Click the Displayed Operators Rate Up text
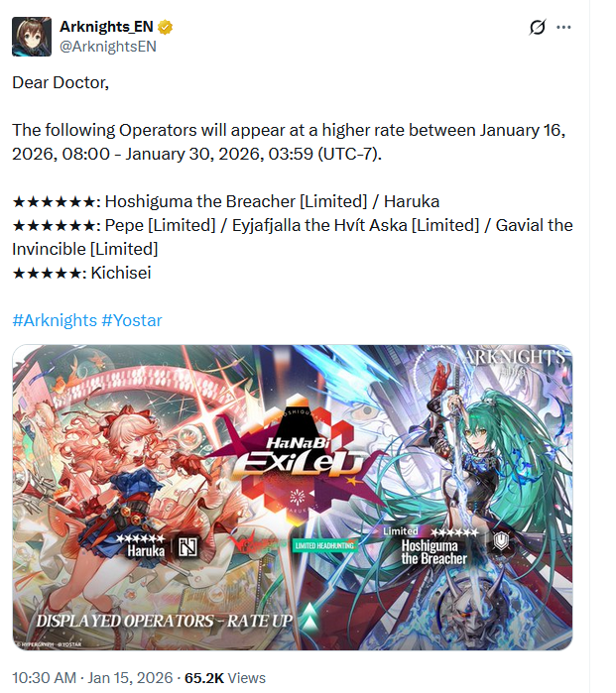616x693 pixels. 165,621
